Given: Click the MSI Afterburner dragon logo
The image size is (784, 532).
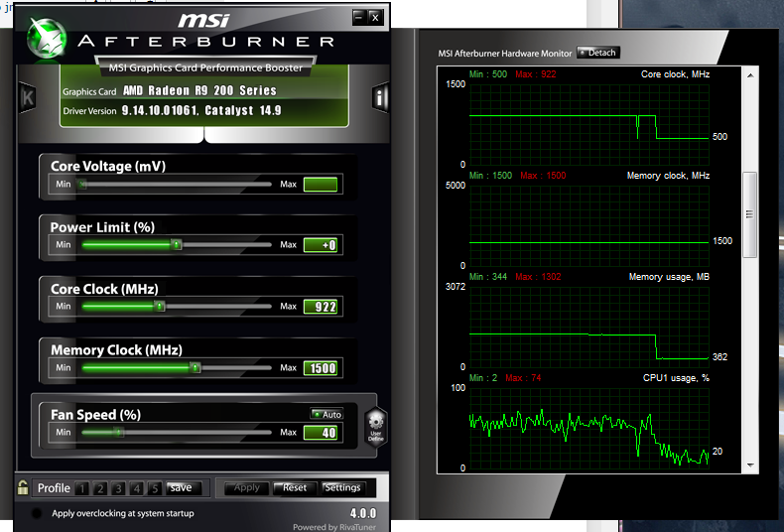Looking at the screenshot, I should [46, 38].
